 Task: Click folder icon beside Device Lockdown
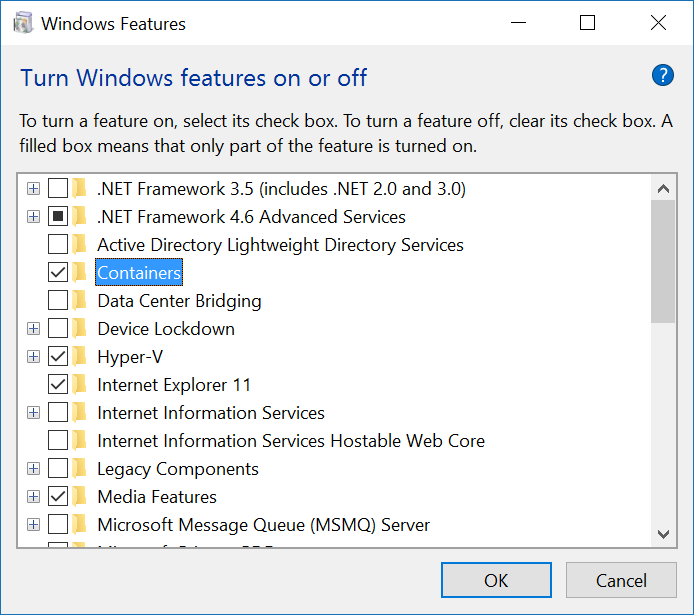pyautogui.click(x=79, y=328)
